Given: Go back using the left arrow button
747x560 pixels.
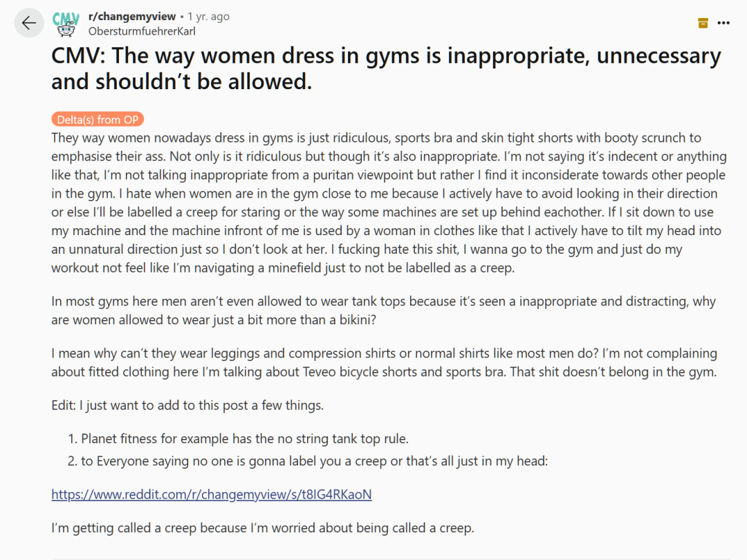Looking at the screenshot, I should pos(29,23).
